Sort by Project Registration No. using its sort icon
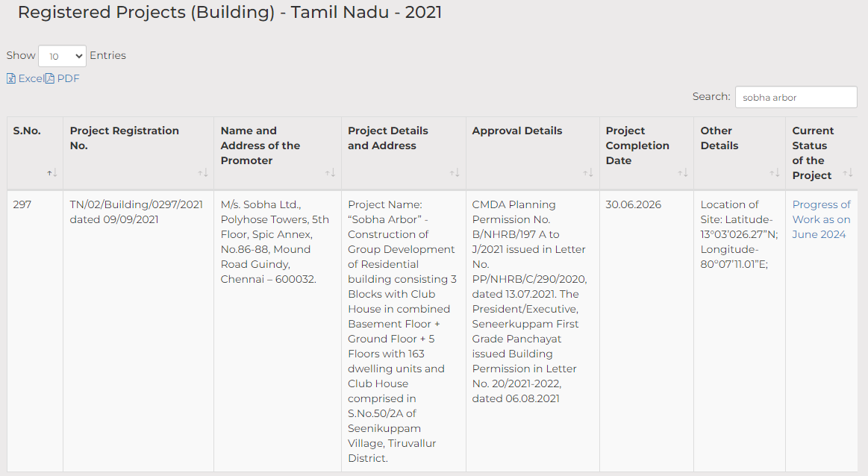868x476 pixels. coord(203,172)
